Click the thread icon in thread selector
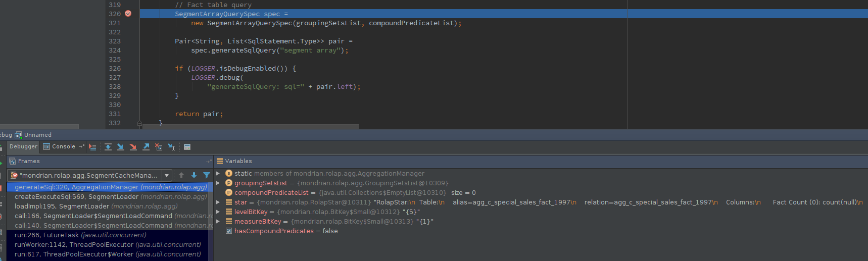This screenshot has height=261, width=868. (14, 175)
